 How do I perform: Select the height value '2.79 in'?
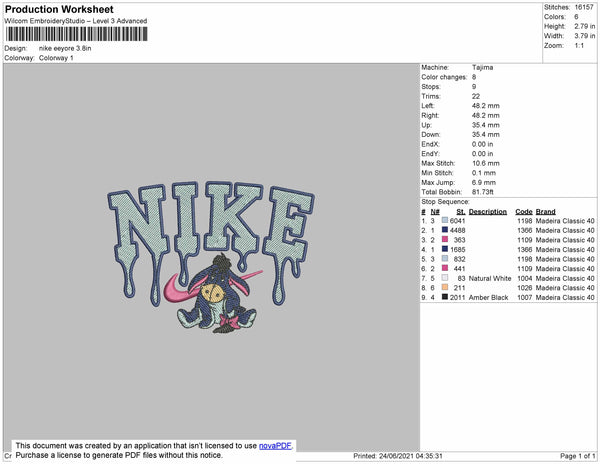click(x=585, y=26)
